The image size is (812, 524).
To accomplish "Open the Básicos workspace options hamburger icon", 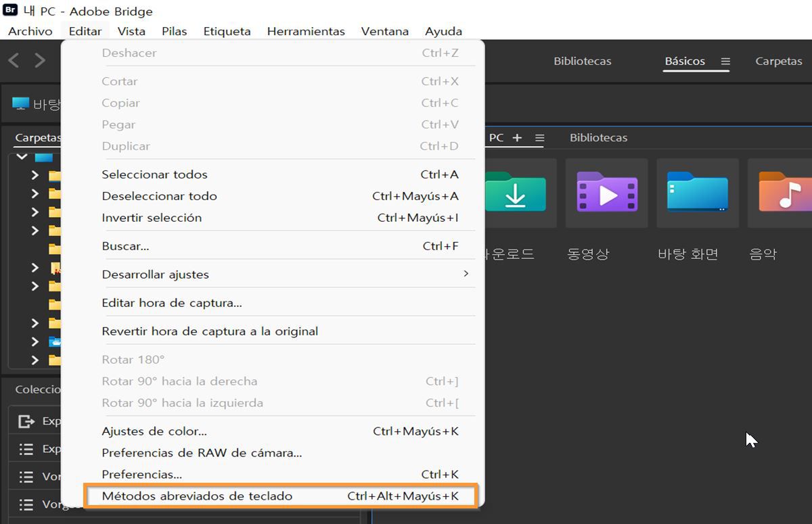I will pyautogui.click(x=725, y=62).
